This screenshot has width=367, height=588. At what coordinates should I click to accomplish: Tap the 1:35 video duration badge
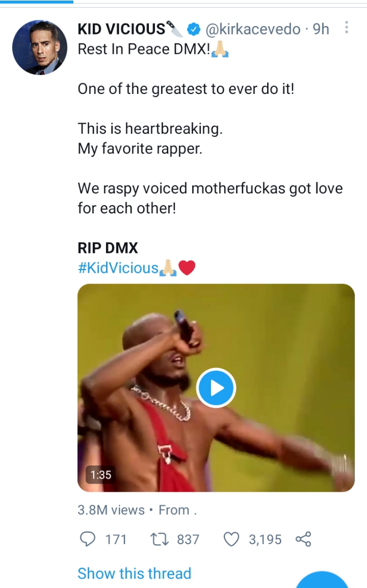[x=100, y=475]
